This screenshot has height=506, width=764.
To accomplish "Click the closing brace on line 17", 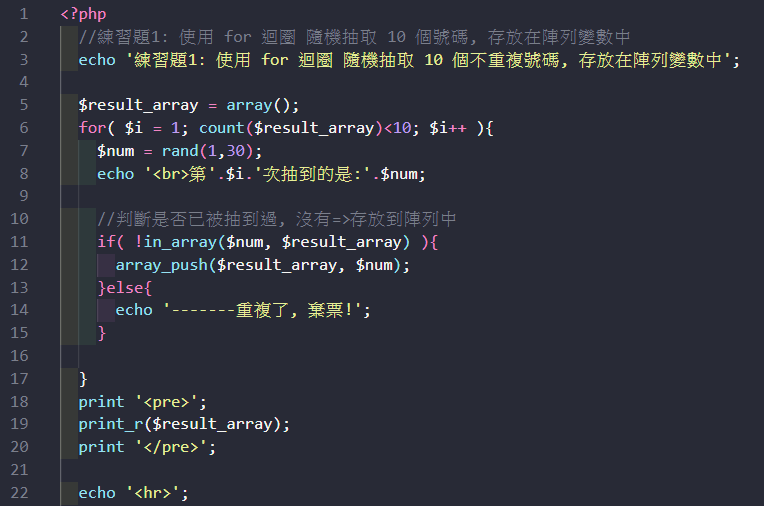I will click(x=83, y=379).
